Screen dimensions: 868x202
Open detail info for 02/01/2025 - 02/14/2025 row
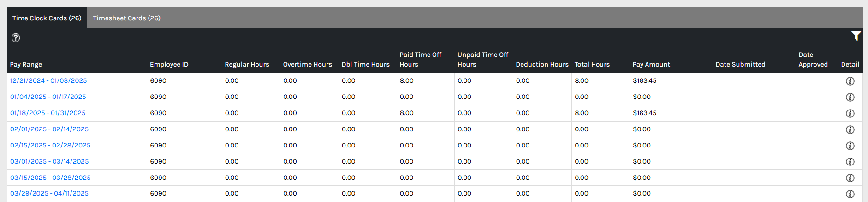tap(850, 129)
